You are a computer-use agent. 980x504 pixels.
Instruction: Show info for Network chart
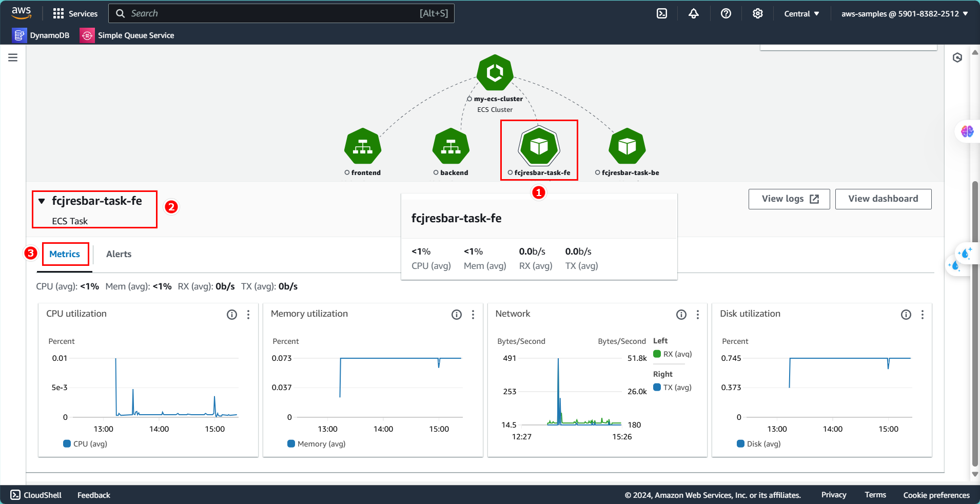[x=681, y=315]
